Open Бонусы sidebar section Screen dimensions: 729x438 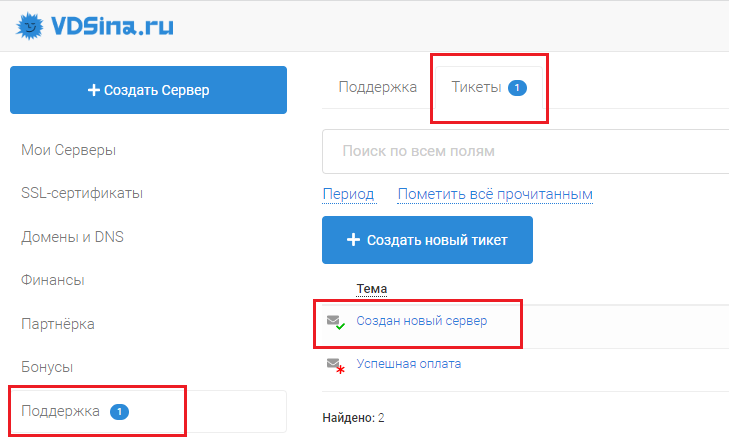[47, 367]
